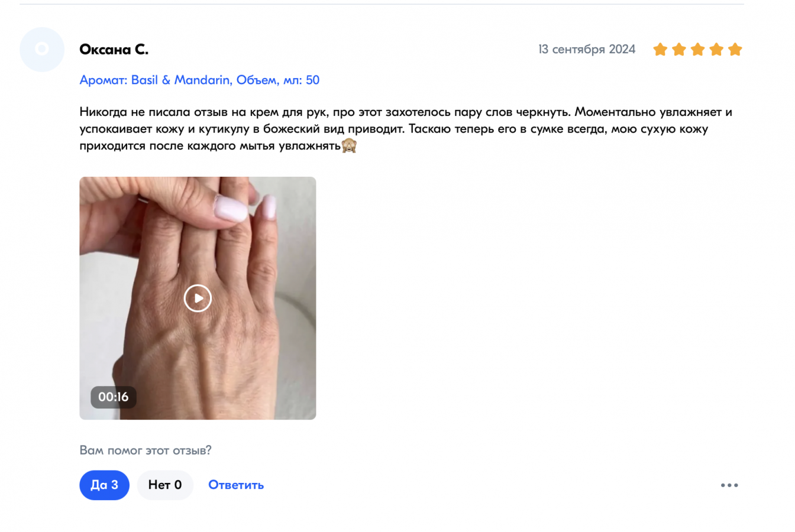Screen dimensions: 795x532
Task: Click the review text paragraph
Action: (x=406, y=129)
